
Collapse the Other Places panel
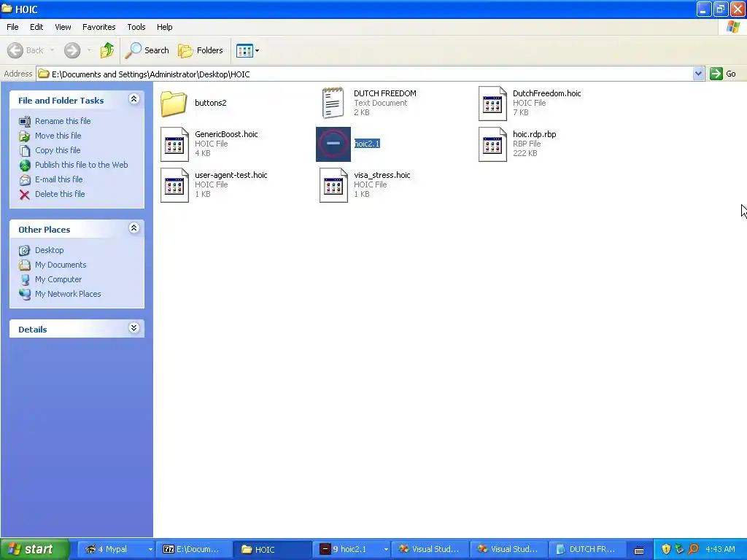[x=134, y=228]
